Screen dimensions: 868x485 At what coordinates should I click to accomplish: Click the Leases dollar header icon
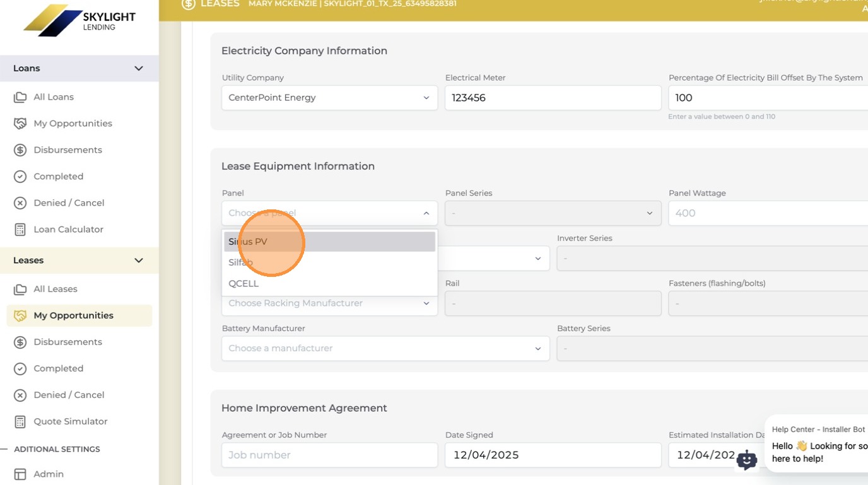(x=188, y=4)
